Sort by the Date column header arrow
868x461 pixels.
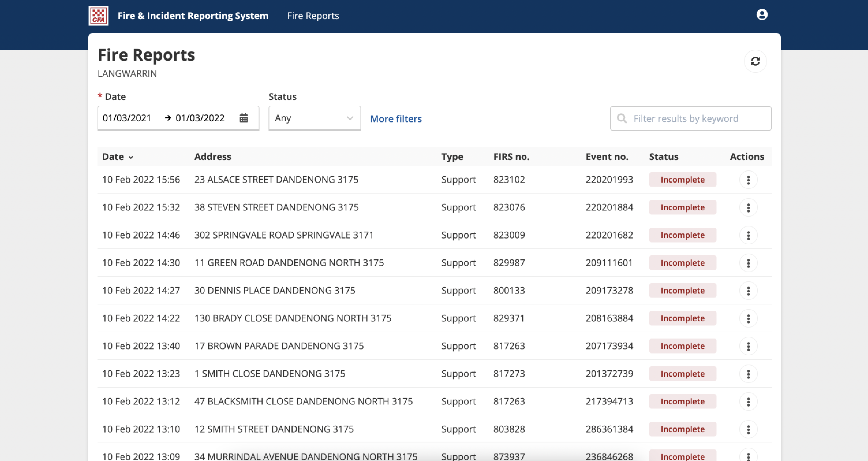(131, 157)
